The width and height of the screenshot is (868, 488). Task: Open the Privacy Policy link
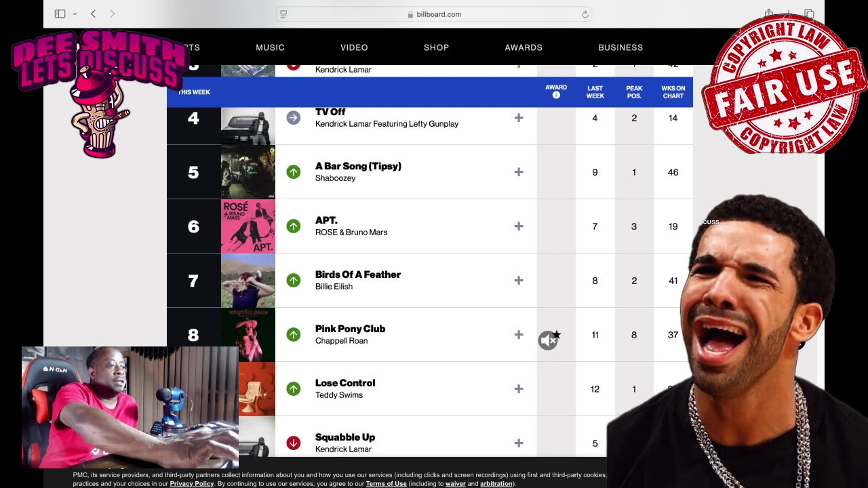pos(192,484)
